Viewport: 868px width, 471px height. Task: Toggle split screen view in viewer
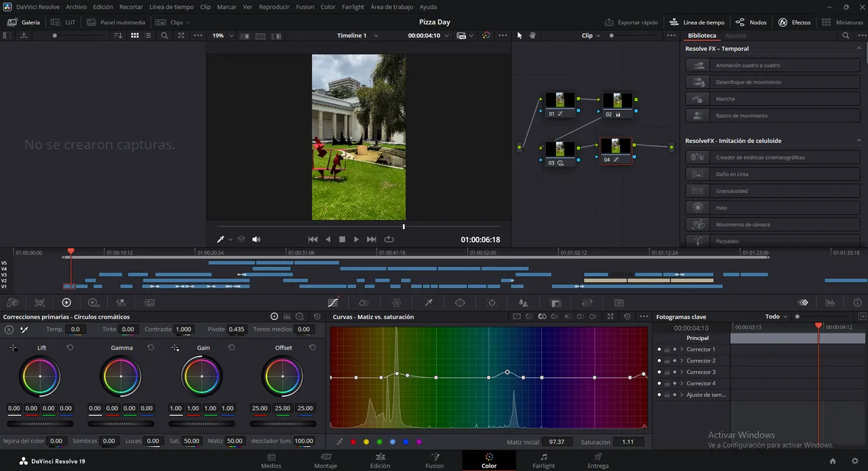pos(260,36)
